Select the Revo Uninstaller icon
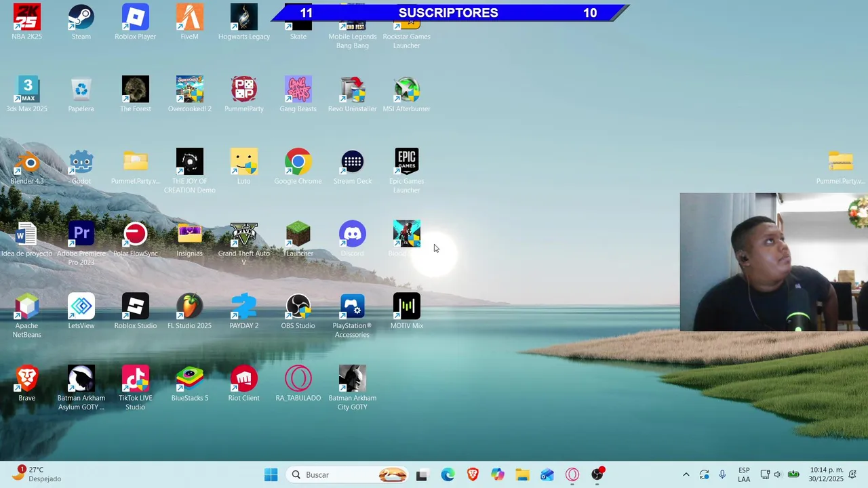Screen dimensions: 868x488 [353, 90]
